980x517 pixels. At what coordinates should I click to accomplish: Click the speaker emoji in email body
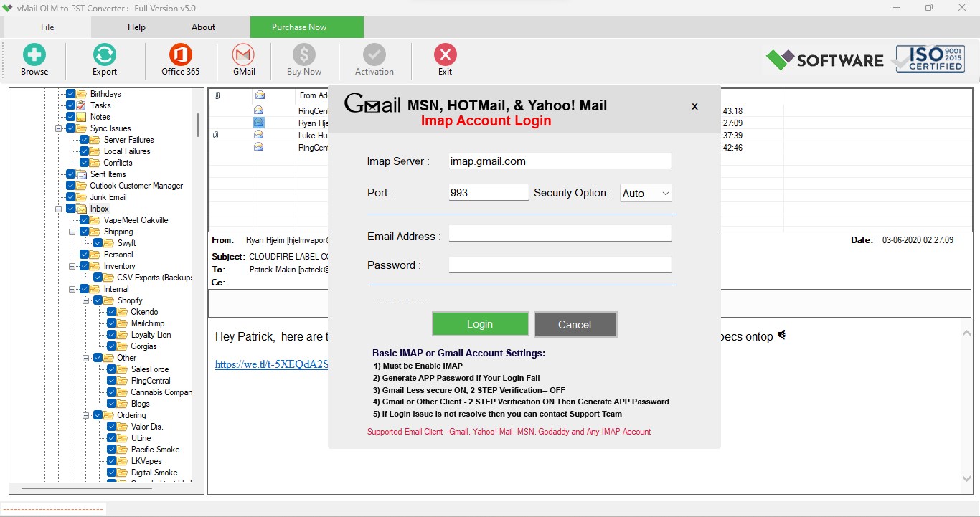tap(781, 335)
